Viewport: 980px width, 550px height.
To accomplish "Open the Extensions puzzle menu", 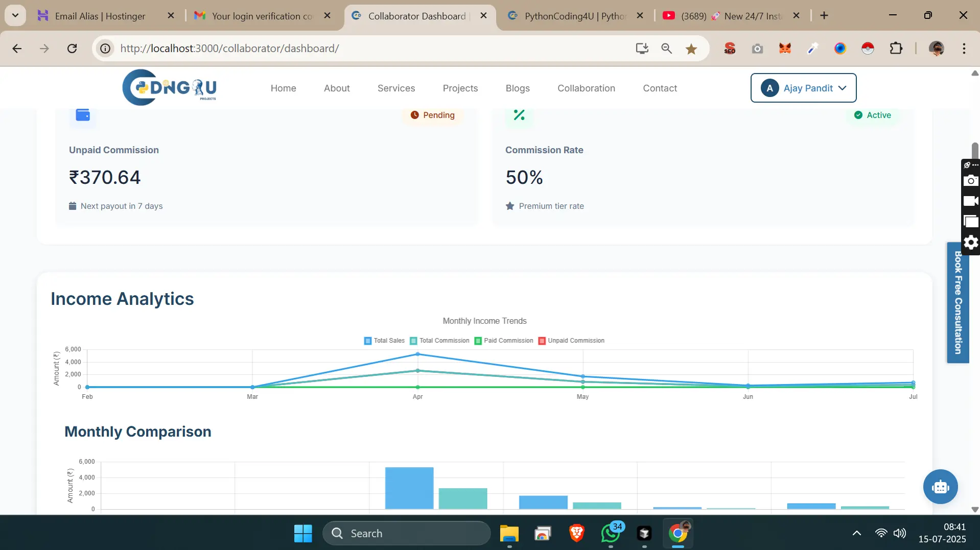I will tap(896, 49).
